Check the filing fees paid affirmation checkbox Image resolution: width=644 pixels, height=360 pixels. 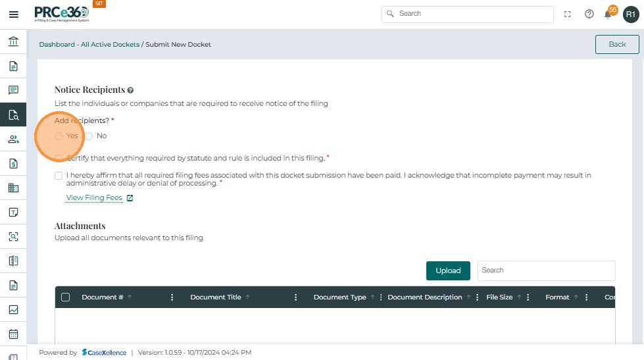(x=59, y=176)
